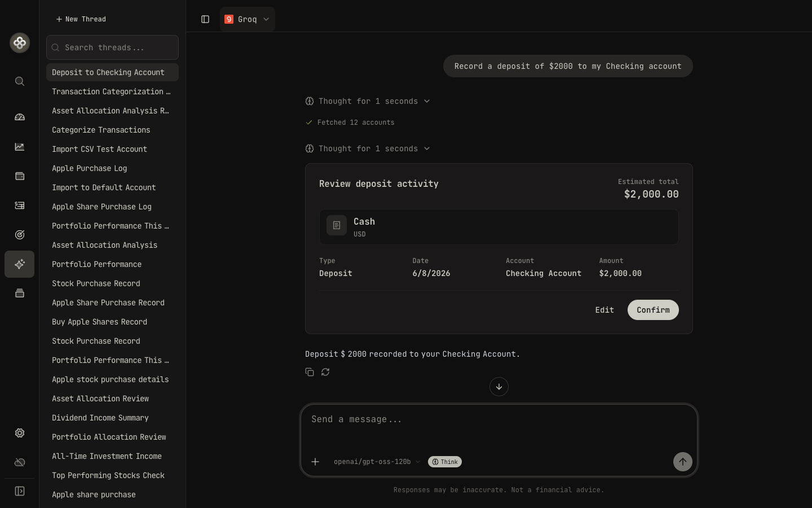Open Apple share purchase thread
This screenshot has height=508, width=812.
pos(112,494)
